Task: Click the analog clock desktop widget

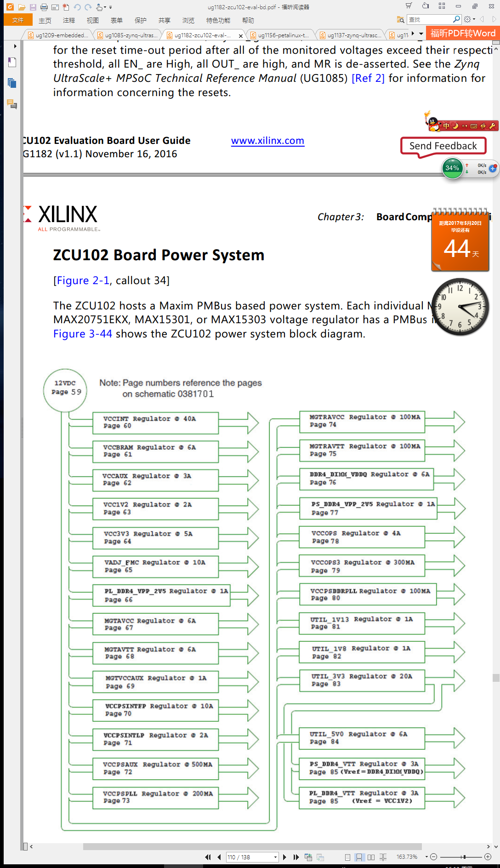Action: [460, 307]
